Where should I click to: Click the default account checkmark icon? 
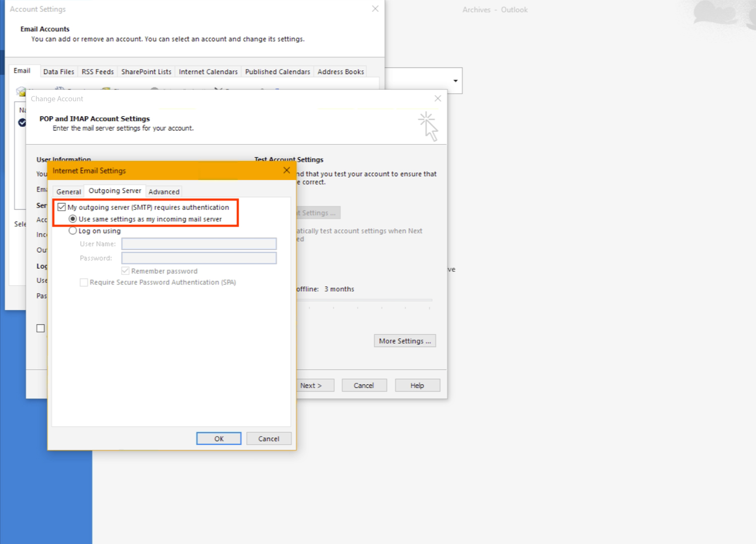[22, 122]
